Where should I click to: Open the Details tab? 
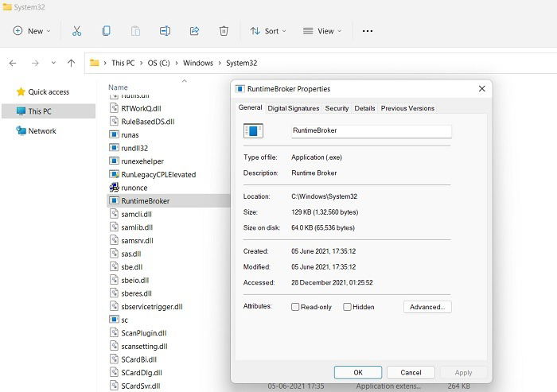[x=364, y=108]
